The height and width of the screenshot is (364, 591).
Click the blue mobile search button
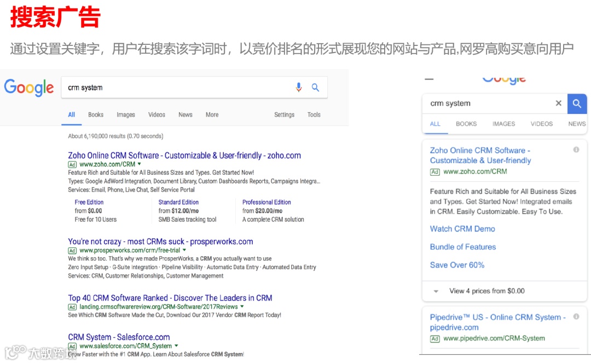(x=577, y=103)
